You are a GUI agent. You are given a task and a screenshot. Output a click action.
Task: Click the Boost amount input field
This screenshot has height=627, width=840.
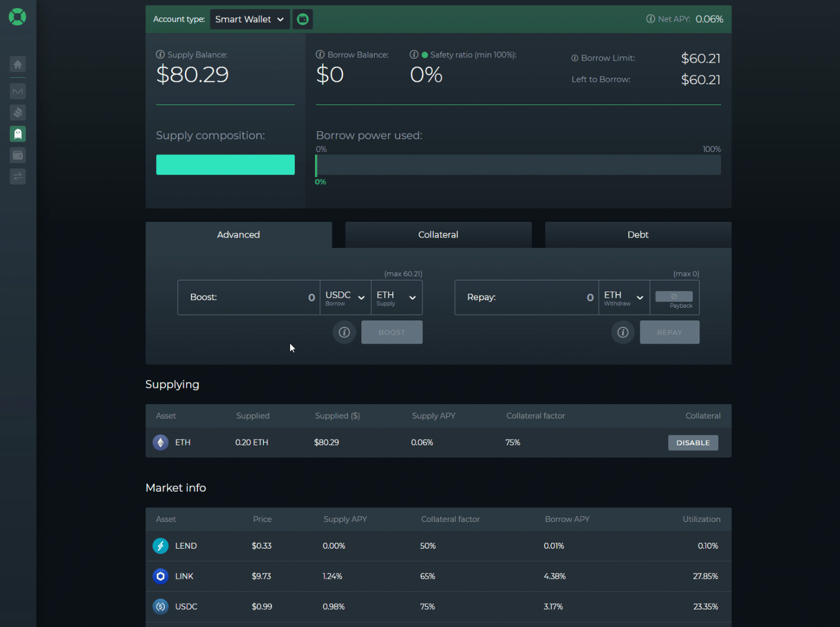(249, 298)
